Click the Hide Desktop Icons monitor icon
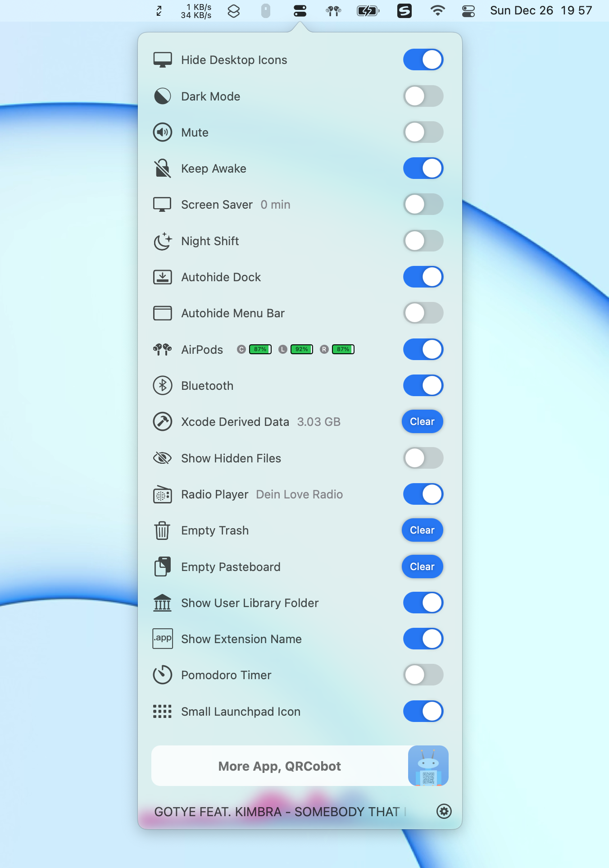609x868 pixels. click(162, 60)
